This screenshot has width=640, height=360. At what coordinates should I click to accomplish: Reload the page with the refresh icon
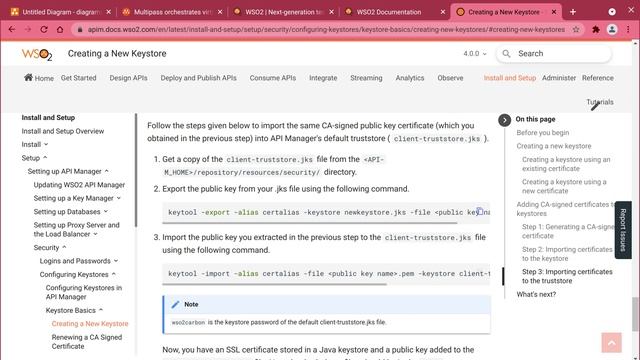pos(44,29)
